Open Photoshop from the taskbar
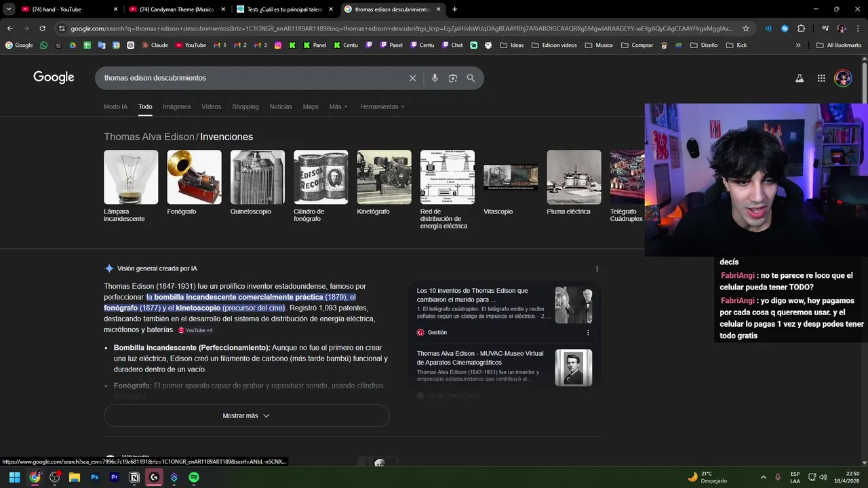The width and height of the screenshot is (868, 488). tap(94, 477)
